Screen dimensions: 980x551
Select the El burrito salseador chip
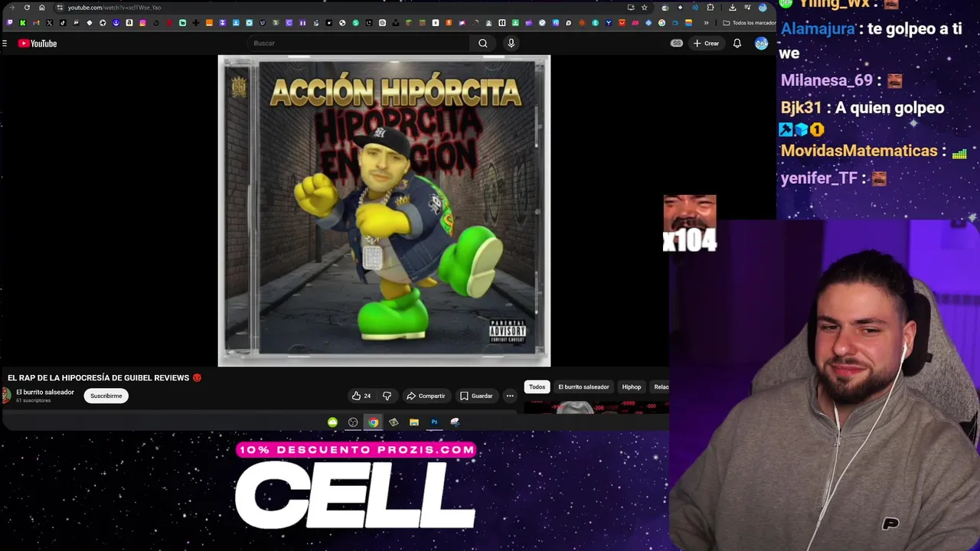(x=583, y=387)
